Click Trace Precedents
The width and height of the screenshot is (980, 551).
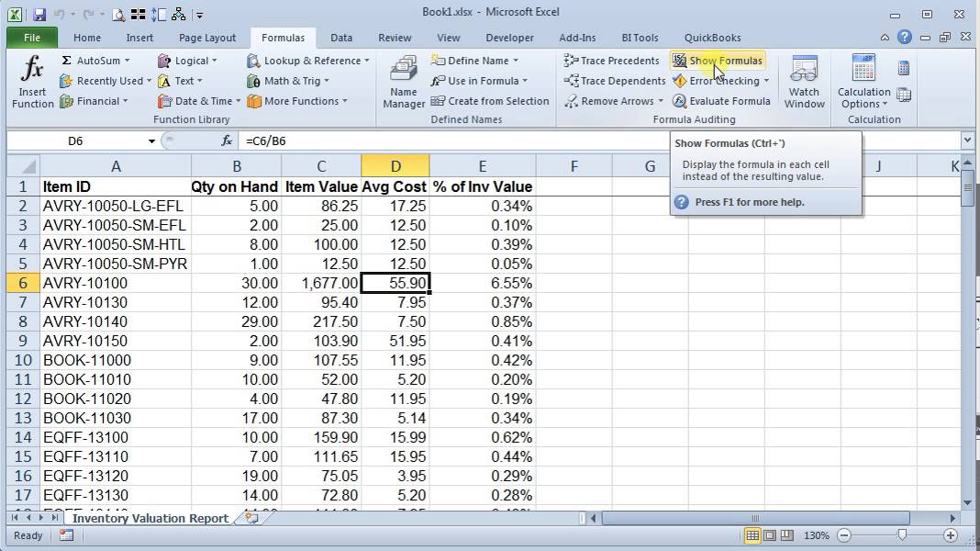tap(611, 61)
